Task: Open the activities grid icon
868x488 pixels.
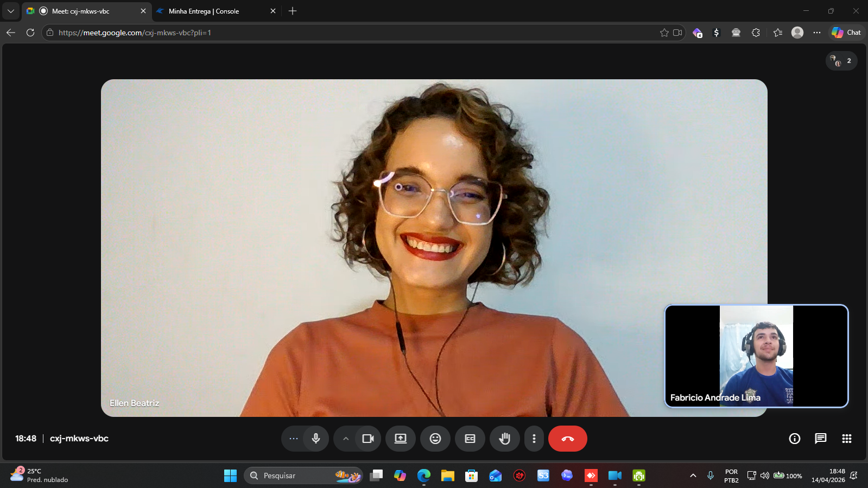Action: point(846,439)
